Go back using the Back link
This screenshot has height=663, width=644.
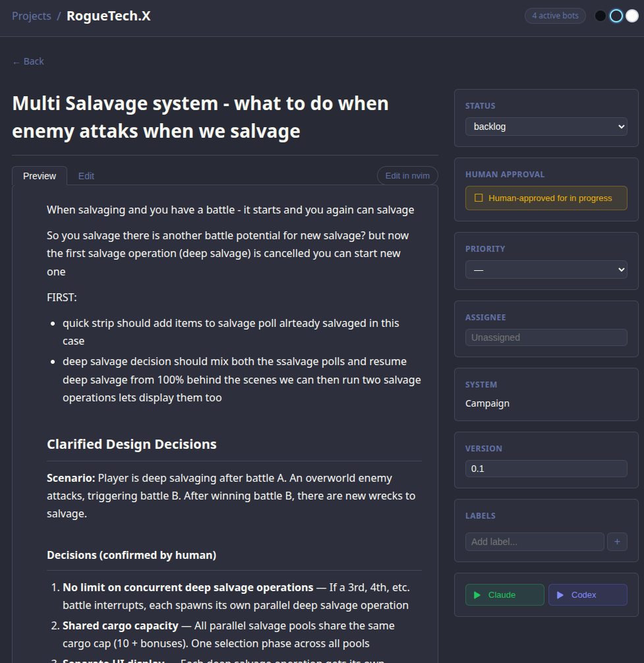pos(28,61)
